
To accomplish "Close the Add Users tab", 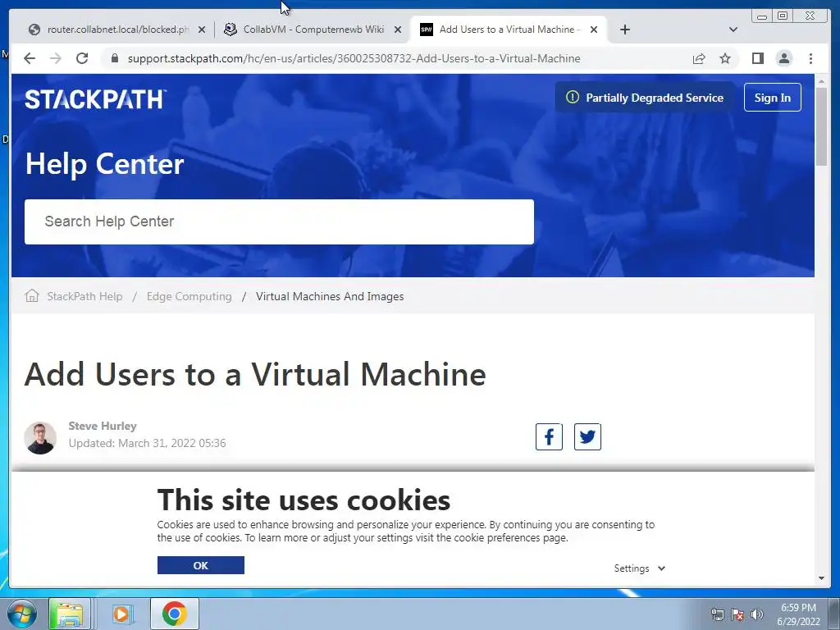I will 594,30.
